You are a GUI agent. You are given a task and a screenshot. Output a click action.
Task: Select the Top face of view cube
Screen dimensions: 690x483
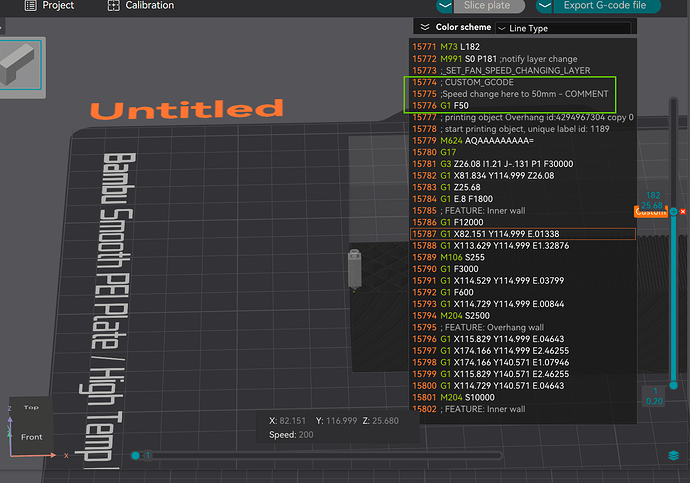pos(31,407)
